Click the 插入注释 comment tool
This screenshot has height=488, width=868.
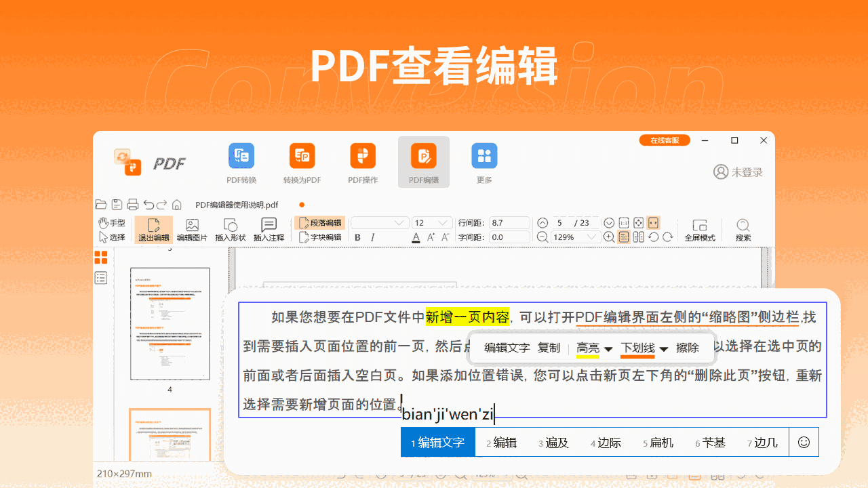269,229
